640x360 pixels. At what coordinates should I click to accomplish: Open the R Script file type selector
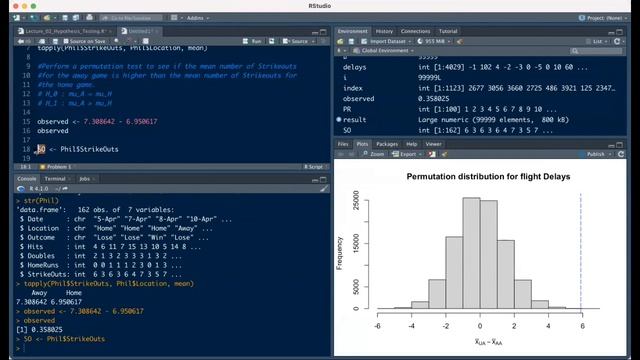pos(316,167)
